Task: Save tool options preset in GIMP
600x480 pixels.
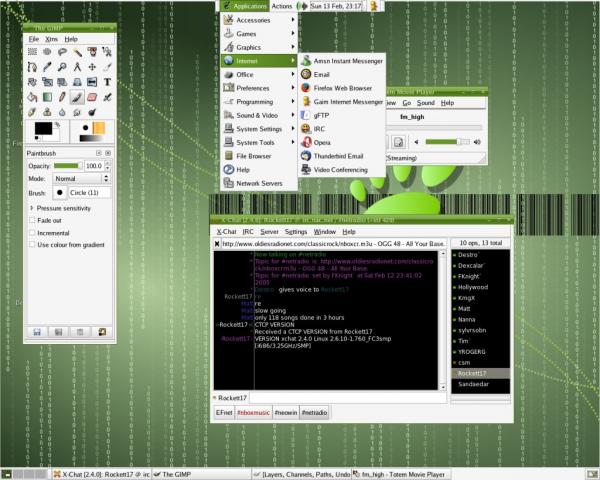Action: tap(37, 332)
